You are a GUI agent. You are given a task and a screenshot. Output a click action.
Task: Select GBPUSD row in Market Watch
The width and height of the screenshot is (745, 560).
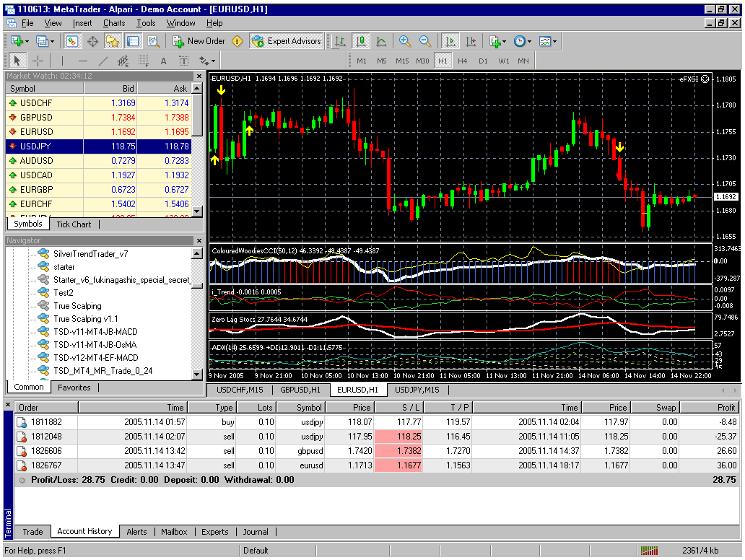point(99,118)
